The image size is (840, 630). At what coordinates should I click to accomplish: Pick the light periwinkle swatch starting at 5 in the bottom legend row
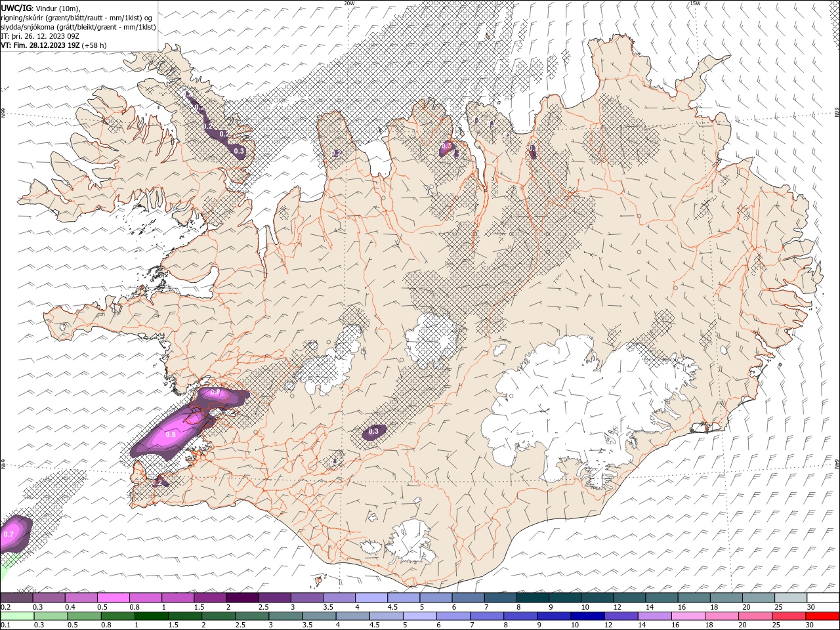tap(419, 616)
